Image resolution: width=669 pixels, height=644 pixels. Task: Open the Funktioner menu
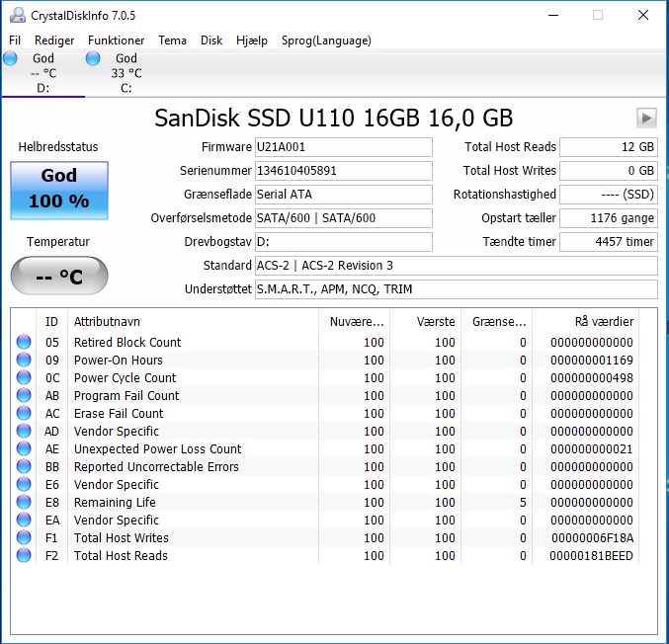(x=116, y=40)
